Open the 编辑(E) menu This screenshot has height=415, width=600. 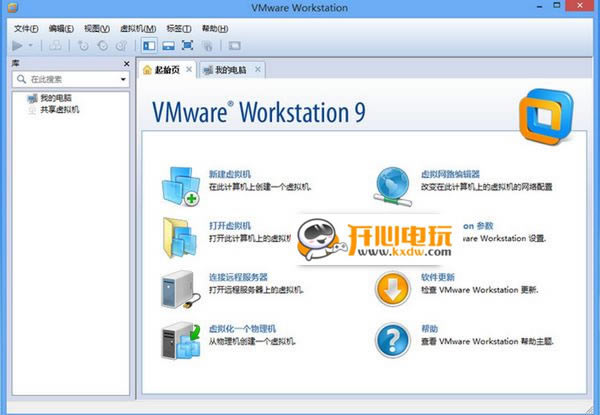(x=61, y=29)
